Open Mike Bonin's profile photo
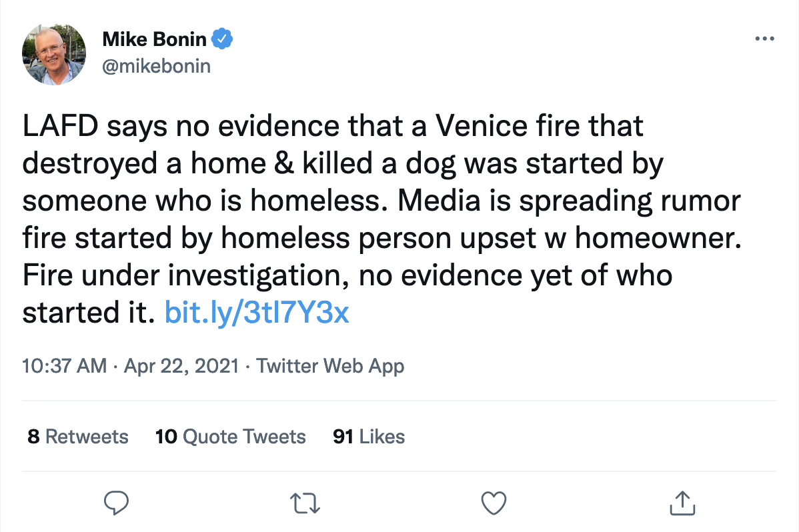Image resolution: width=799 pixels, height=532 pixels. point(54,54)
